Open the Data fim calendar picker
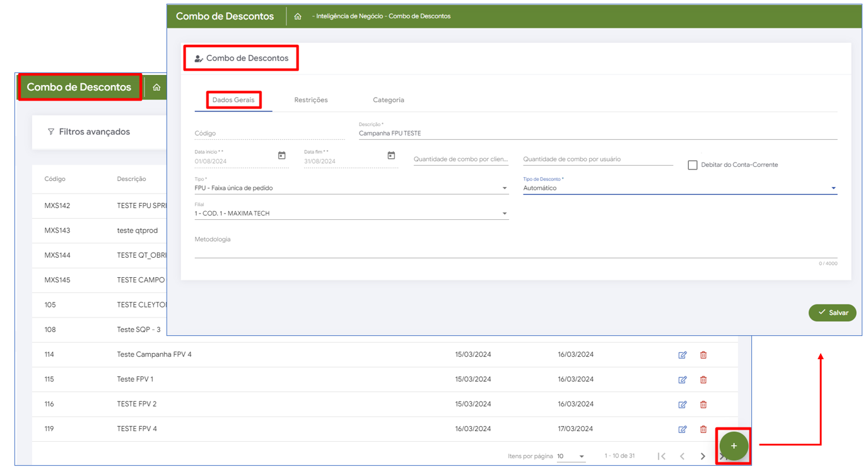Screen dimensions: 868x472 391,156
